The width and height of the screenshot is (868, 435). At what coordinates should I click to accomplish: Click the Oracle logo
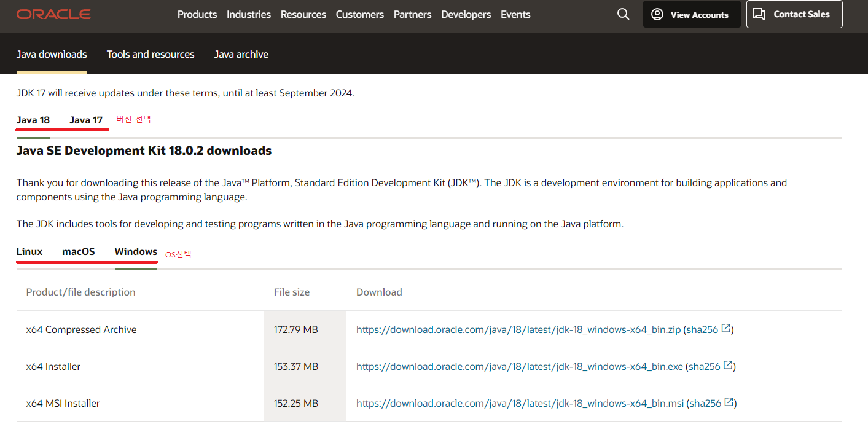tap(53, 14)
